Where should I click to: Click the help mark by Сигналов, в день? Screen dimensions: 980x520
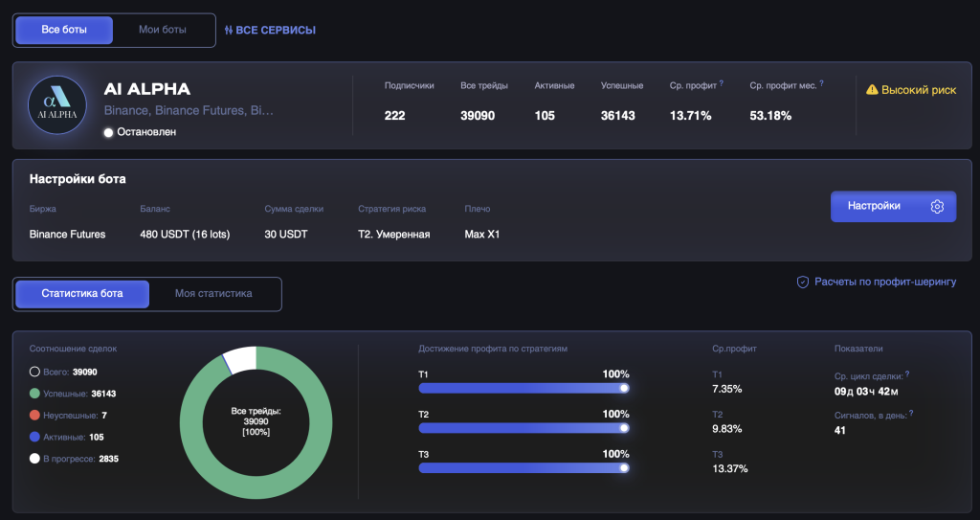point(911,413)
